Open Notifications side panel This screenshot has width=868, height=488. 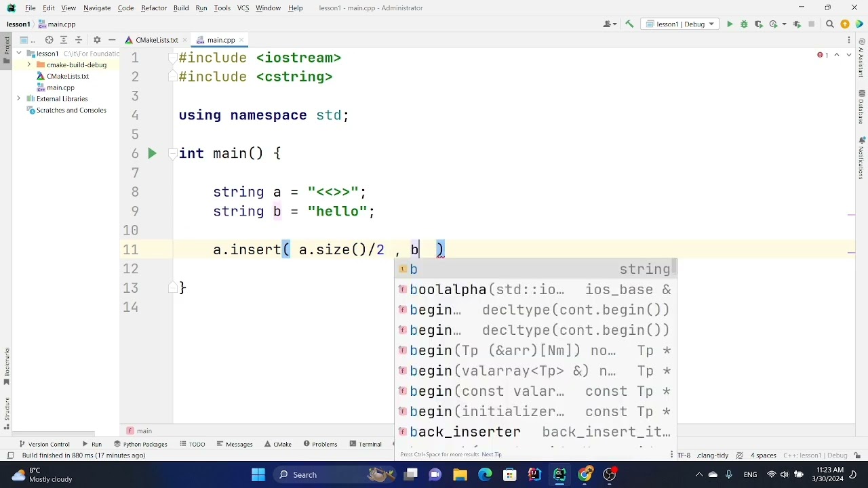pos(861,158)
